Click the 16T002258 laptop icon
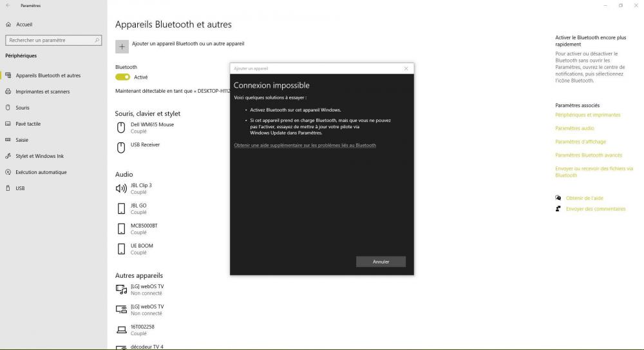This screenshot has height=350, width=644. [121, 330]
